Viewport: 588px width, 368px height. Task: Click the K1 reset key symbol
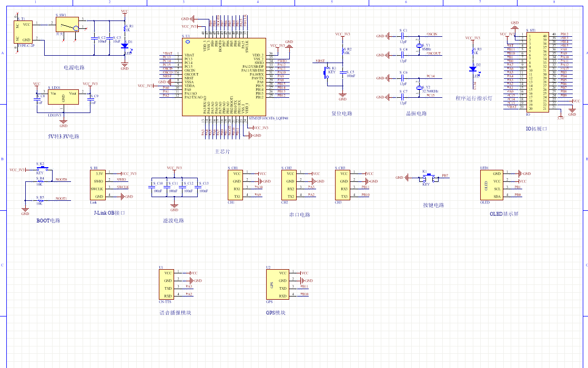326,73
